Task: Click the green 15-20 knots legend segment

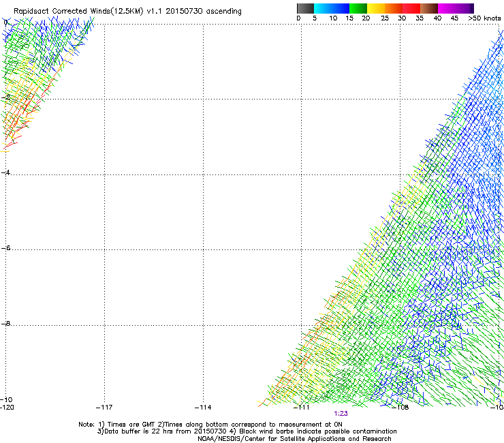Action: tap(358, 8)
